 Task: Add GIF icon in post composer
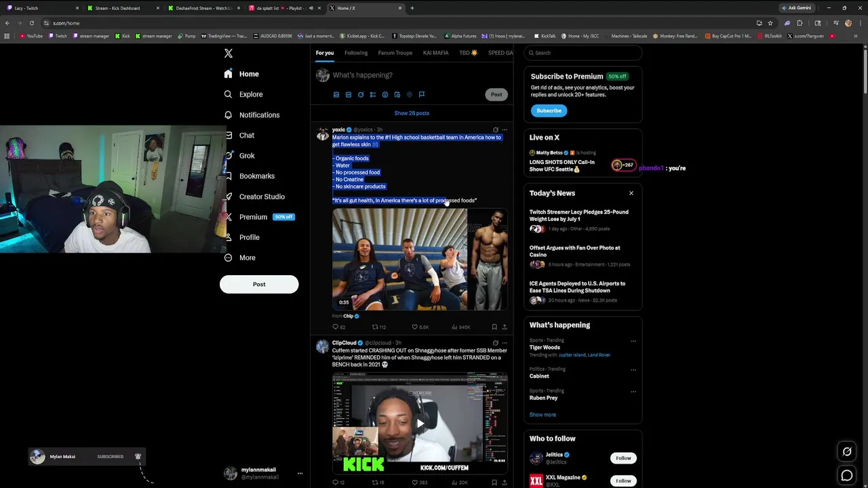(349, 95)
